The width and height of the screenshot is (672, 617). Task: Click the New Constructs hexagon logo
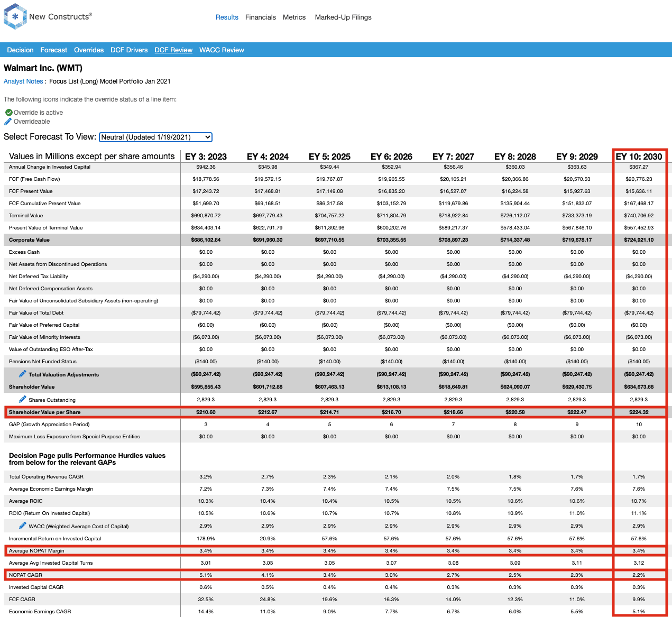(15, 16)
